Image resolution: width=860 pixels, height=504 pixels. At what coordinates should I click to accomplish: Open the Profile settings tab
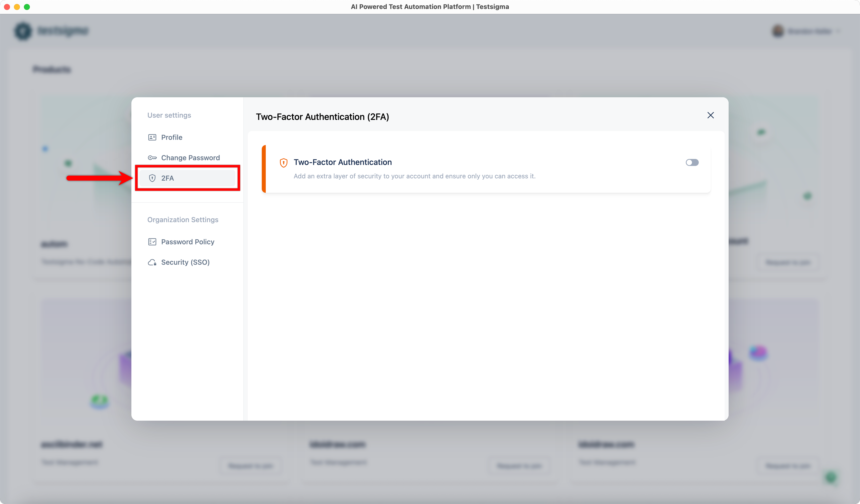pos(172,137)
